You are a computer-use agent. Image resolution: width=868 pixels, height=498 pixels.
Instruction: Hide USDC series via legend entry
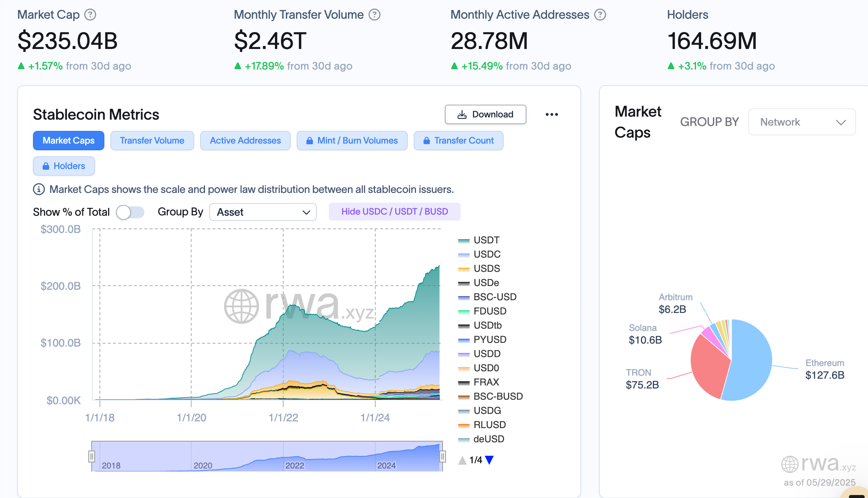pyautogui.click(x=487, y=254)
